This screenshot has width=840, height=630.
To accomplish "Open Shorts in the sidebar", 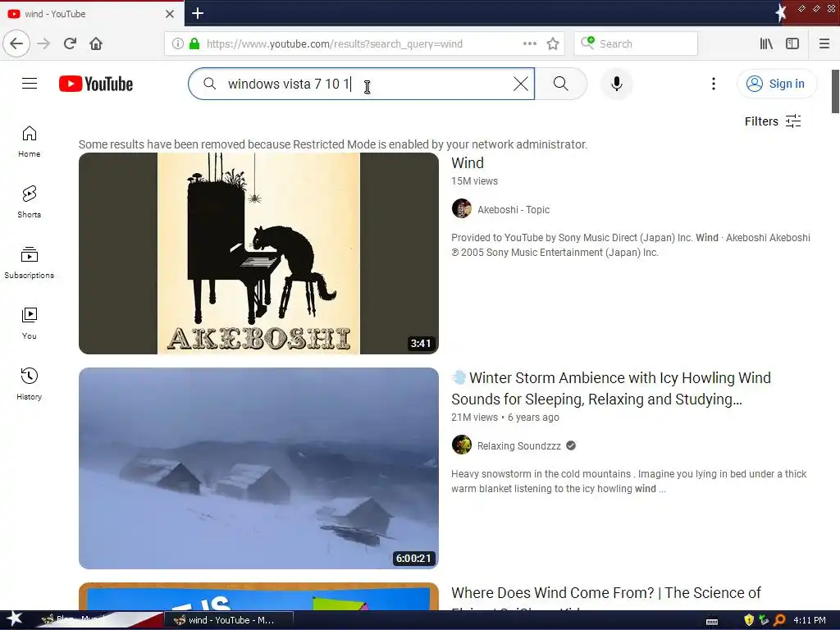I will (30, 202).
